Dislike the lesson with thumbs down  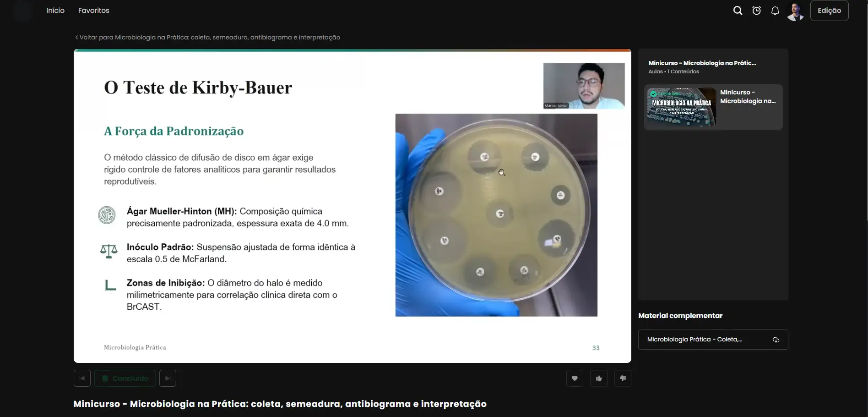coord(623,378)
